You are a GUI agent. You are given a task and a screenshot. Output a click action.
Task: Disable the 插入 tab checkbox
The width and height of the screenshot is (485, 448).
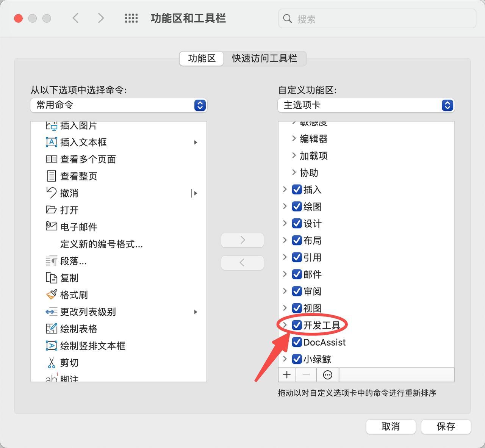coord(297,190)
